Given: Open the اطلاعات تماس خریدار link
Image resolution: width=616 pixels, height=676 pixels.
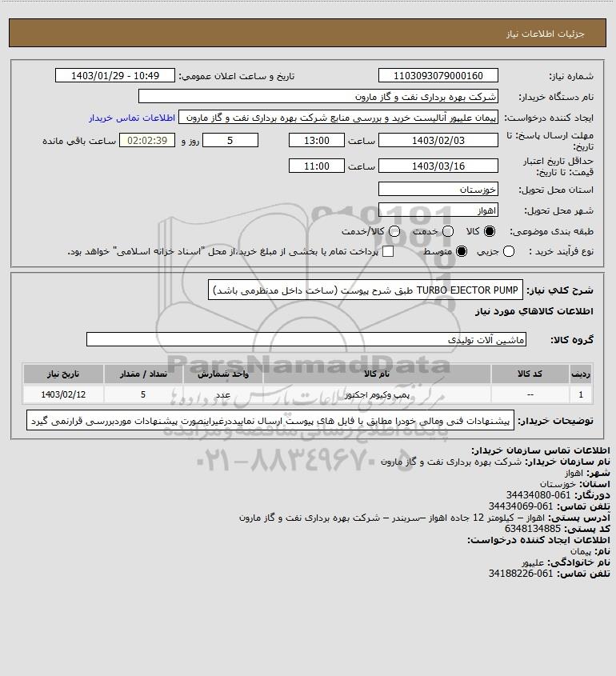Looking at the screenshot, I should click(132, 118).
